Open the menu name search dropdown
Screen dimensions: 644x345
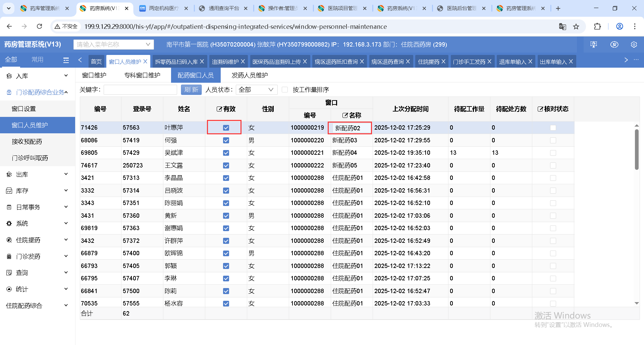[x=113, y=45]
